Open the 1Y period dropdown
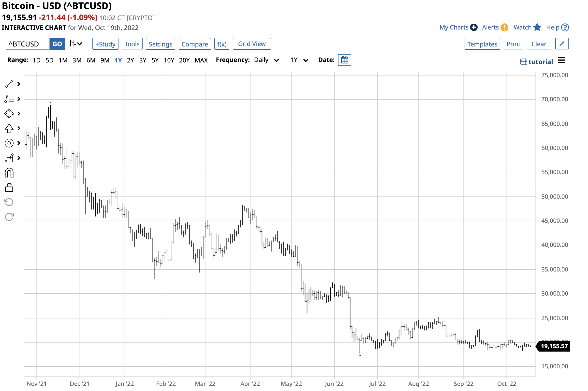The image size is (588, 391). pyautogui.click(x=299, y=60)
